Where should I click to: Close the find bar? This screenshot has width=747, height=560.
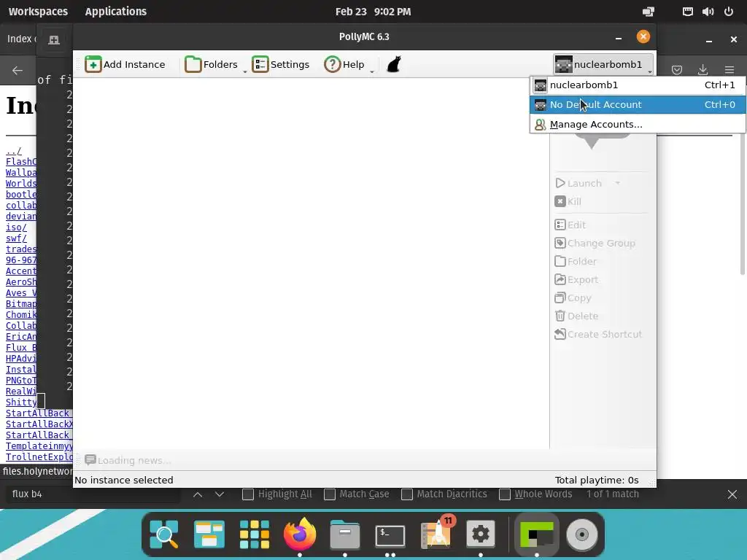click(732, 494)
